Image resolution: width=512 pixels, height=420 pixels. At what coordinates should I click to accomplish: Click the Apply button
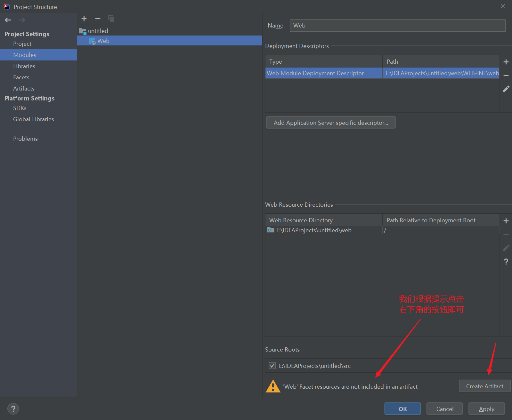[486, 409]
